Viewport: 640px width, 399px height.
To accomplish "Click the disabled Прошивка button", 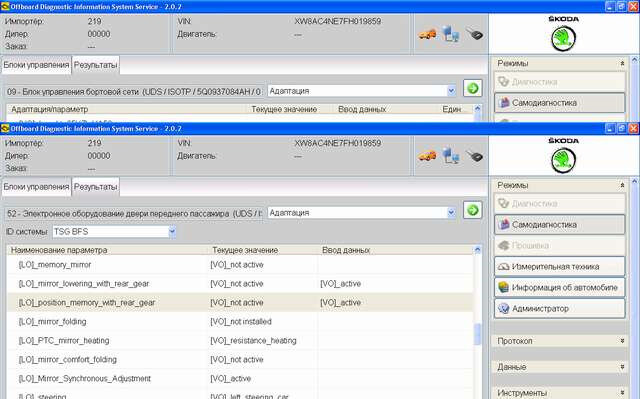I will tap(560, 245).
